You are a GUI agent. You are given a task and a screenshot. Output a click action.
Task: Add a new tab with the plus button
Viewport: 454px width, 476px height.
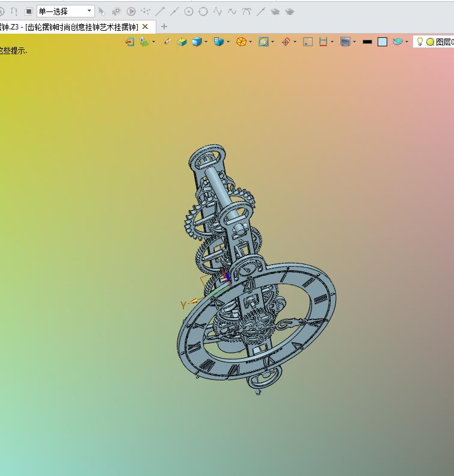(164, 26)
